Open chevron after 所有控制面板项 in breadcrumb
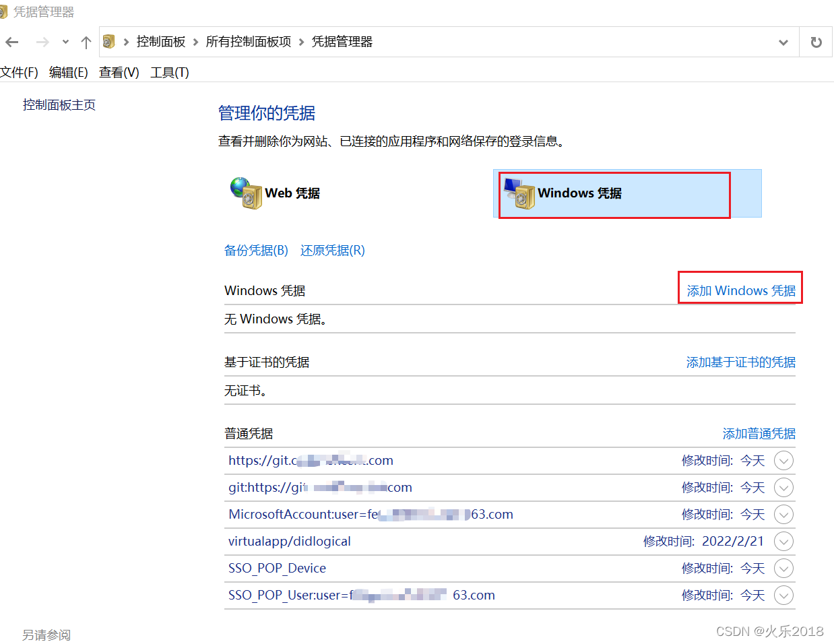The image size is (834, 644). pyautogui.click(x=301, y=42)
